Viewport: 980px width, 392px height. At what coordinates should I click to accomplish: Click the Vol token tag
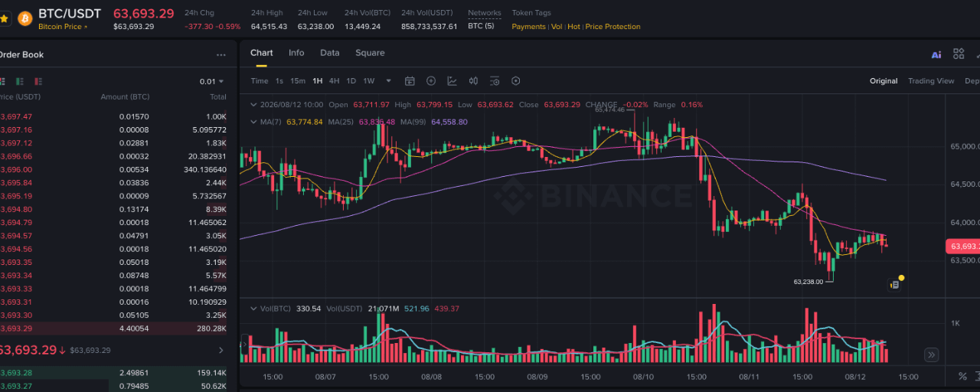click(557, 27)
